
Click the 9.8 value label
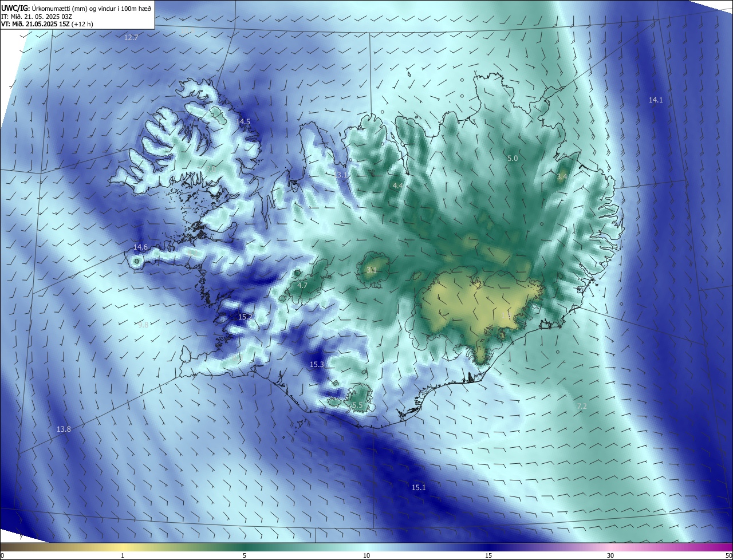tap(143, 325)
